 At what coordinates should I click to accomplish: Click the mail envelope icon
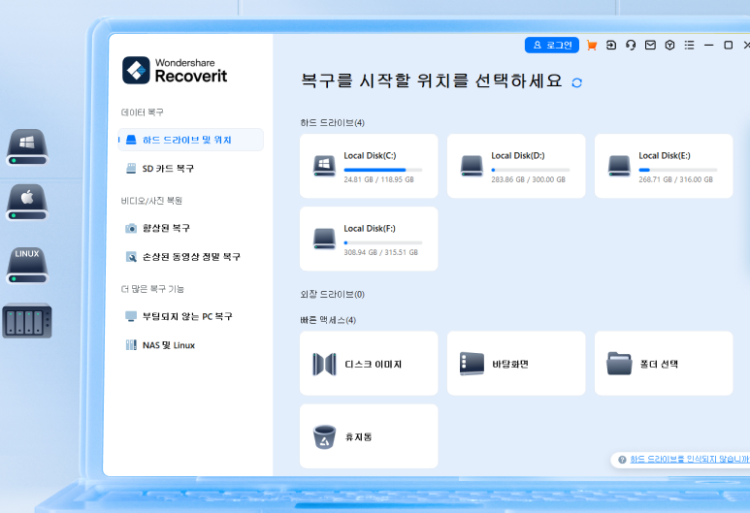click(x=650, y=45)
